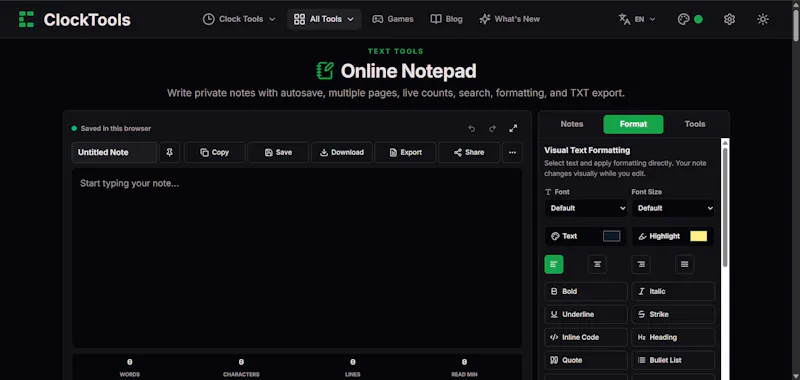Open the more options ellipsis menu

coord(512,153)
